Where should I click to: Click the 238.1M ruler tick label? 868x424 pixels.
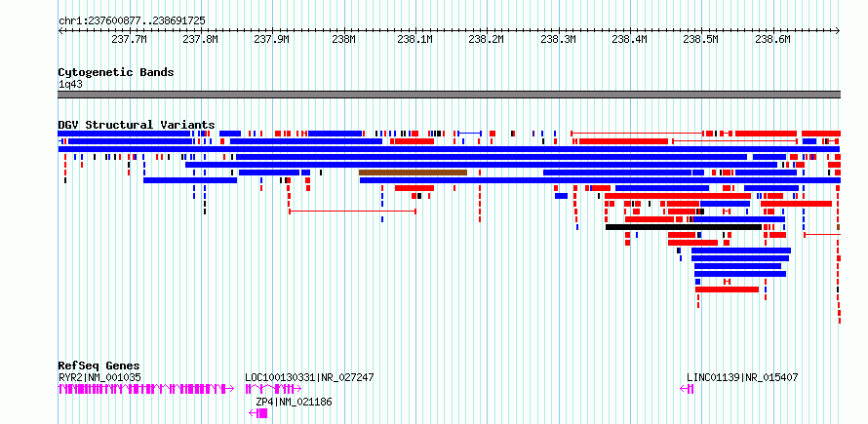[x=415, y=39]
